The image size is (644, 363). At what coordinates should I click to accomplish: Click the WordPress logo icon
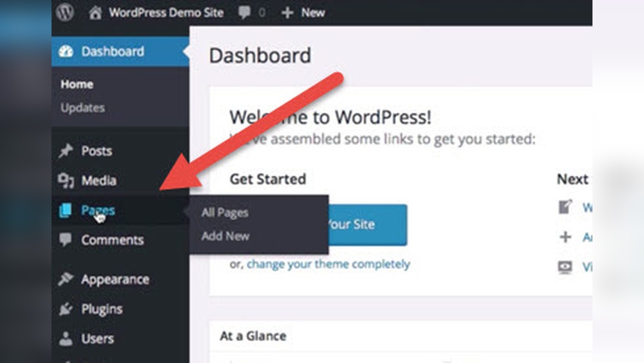coord(65,12)
